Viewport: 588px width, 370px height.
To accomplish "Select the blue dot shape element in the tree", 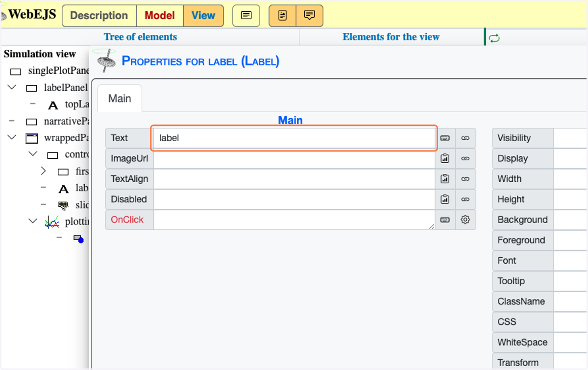I will click(x=78, y=239).
